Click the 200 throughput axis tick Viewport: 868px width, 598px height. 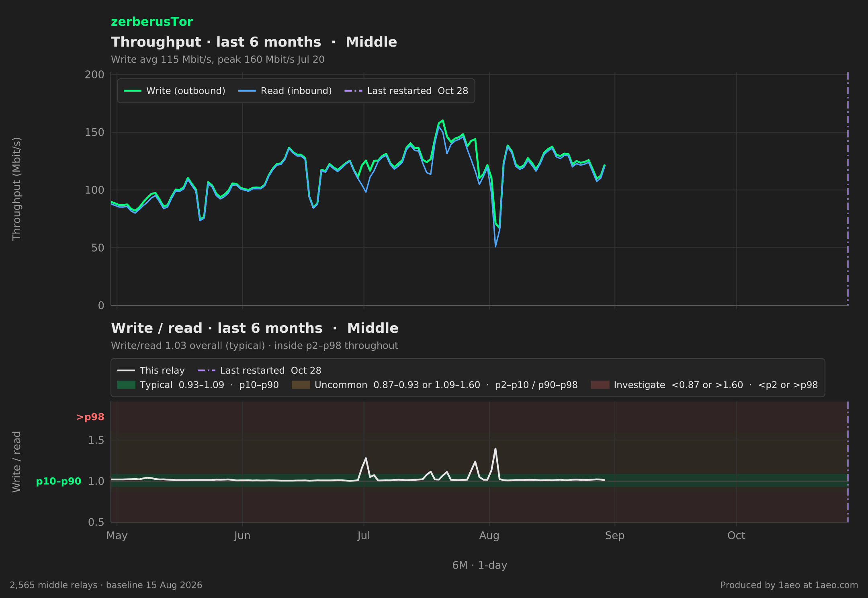94,75
